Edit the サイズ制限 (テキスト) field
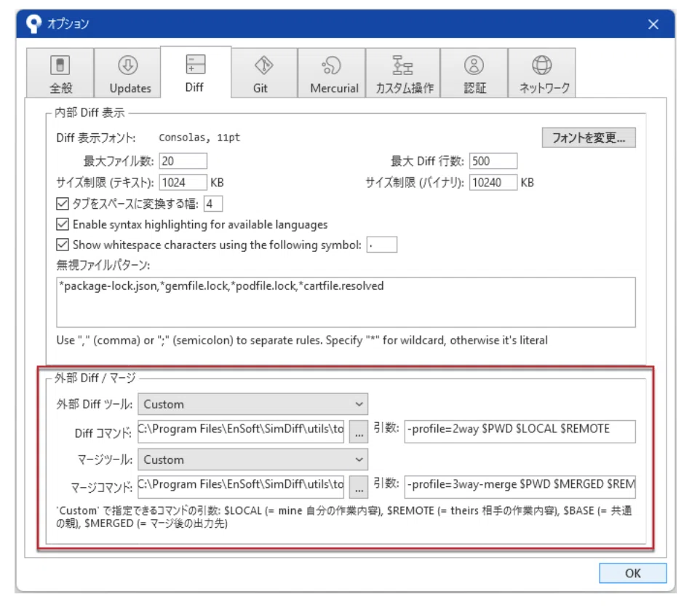Viewport: 700px width, 613px height. (x=183, y=182)
